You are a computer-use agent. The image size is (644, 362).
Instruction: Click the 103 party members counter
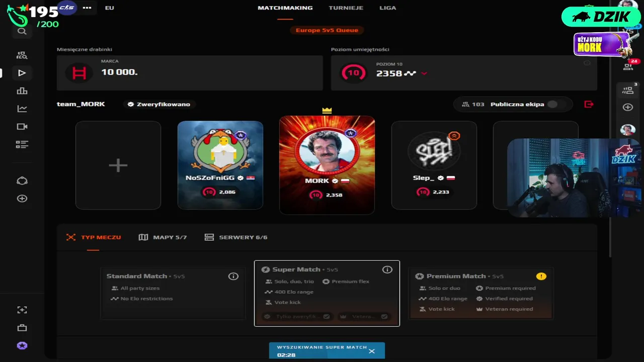click(473, 104)
